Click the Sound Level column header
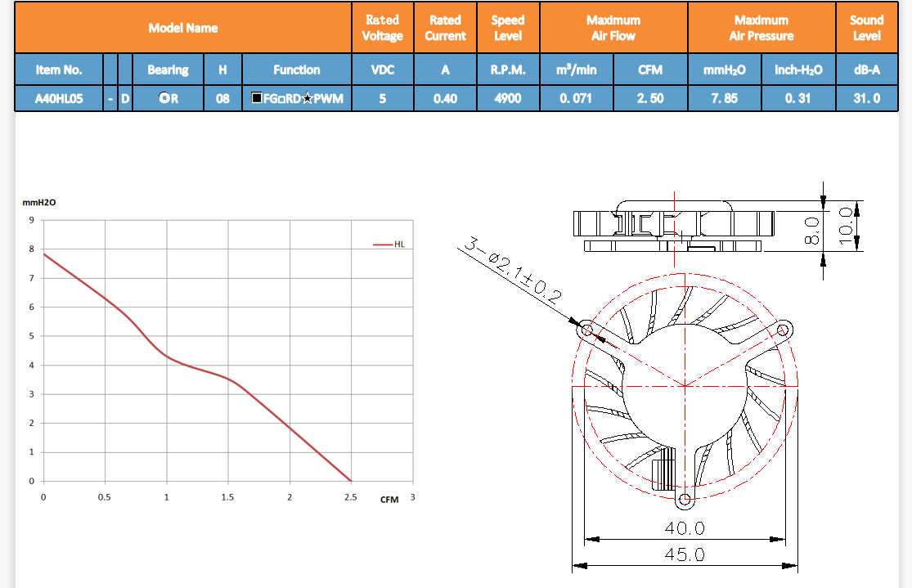The height and width of the screenshot is (588, 912). coord(866,28)
